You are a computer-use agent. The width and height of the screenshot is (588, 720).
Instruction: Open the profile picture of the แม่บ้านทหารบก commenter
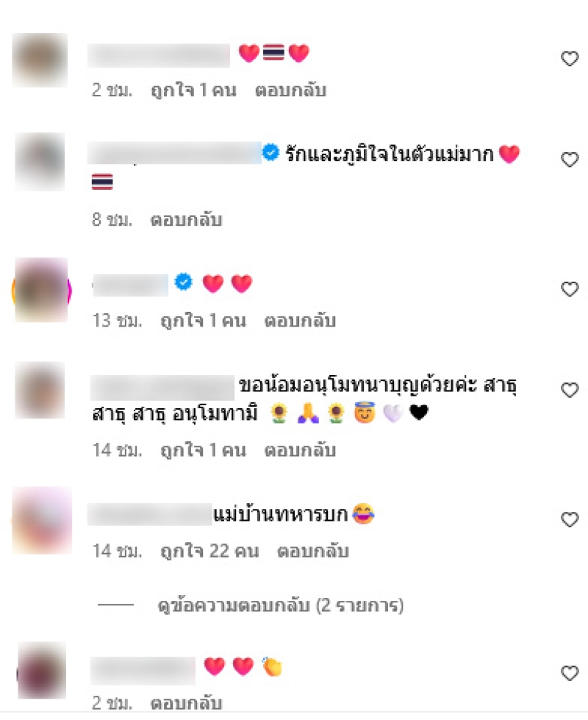[x=42, y=520]
